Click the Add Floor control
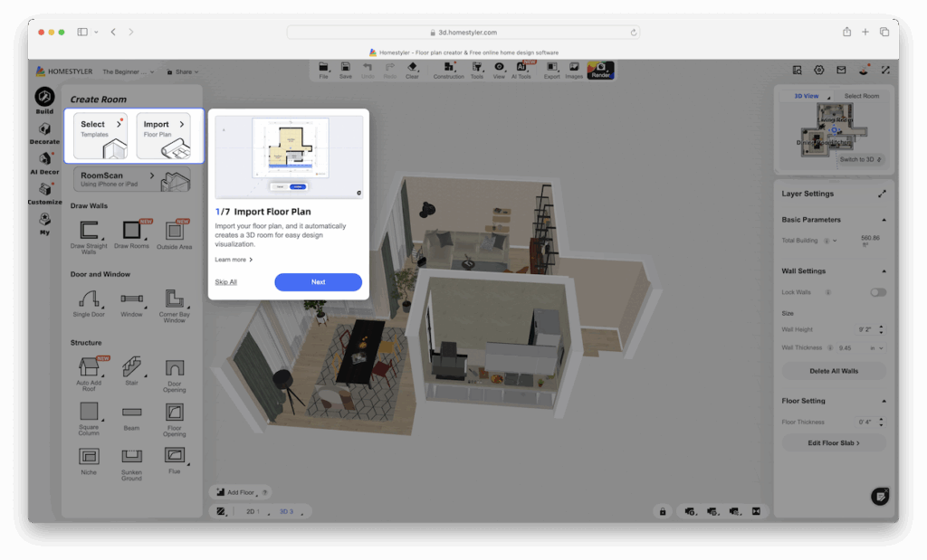This screenshot has height=560, width=927. click(235, 492)
